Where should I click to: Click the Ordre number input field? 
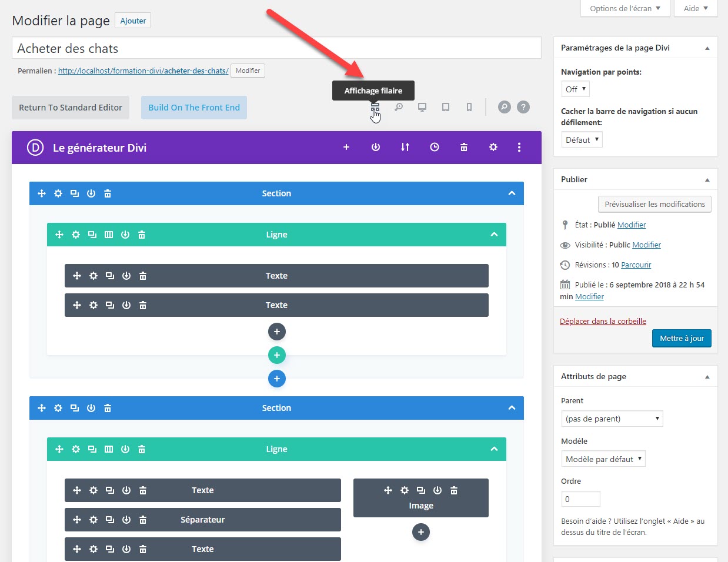coord(580,499)
